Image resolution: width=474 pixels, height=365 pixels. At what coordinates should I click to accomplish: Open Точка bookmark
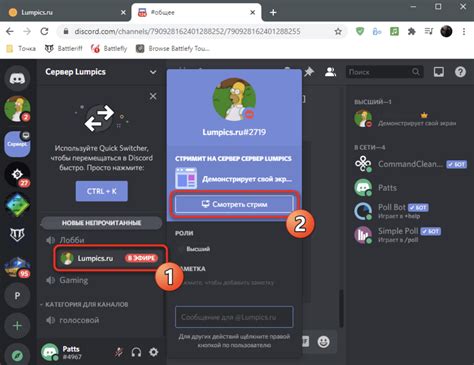21,49
